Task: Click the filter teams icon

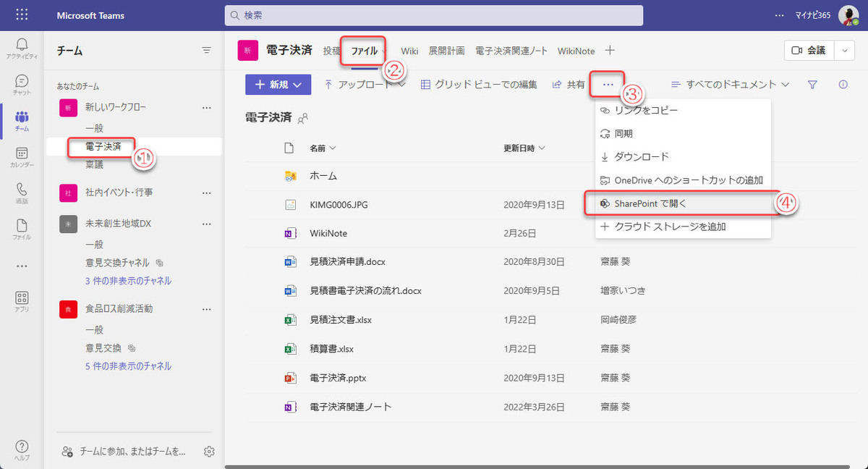Action: [207, 50]
